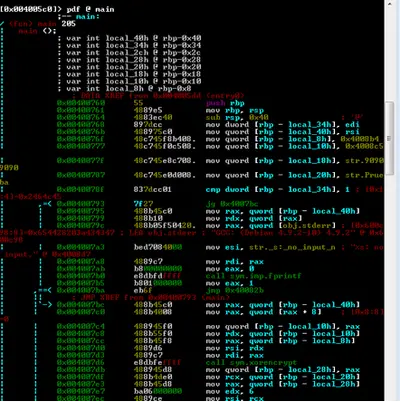Image resolution: width=400 pixels, height=412 pixels.
Task: Click 'mov esi, str._s:_no_input_n' instruction
Action: 270,247
